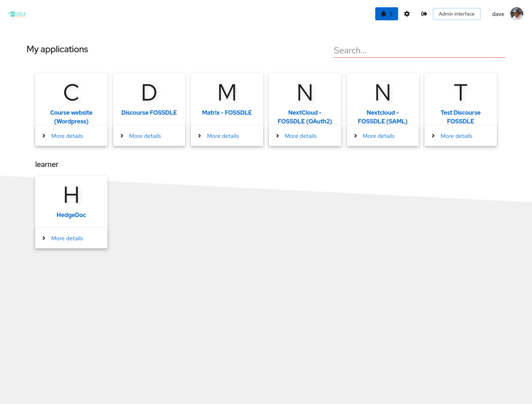Viewport: 532px width, 404px height.
Task: Open the Matrix large M icon
Action: click(227, 93)
